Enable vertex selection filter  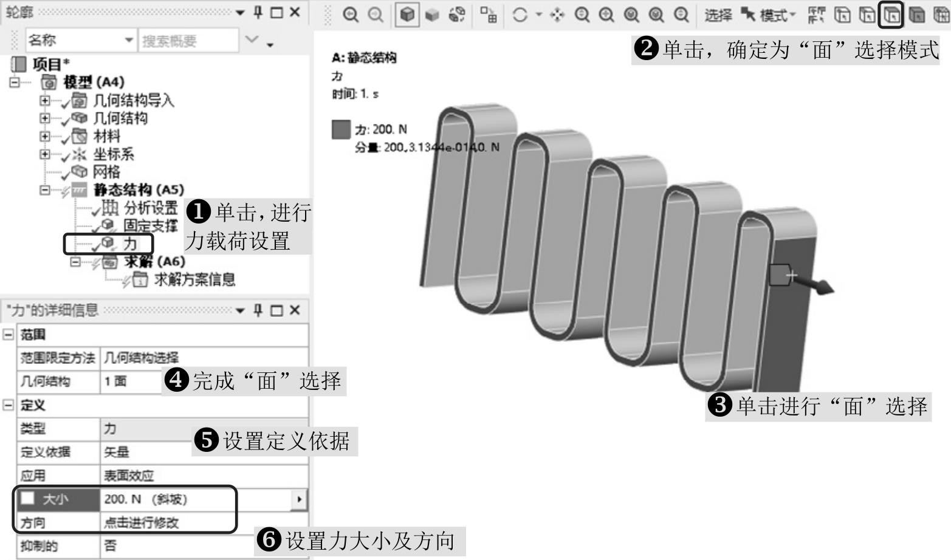[x=842, y=15]
